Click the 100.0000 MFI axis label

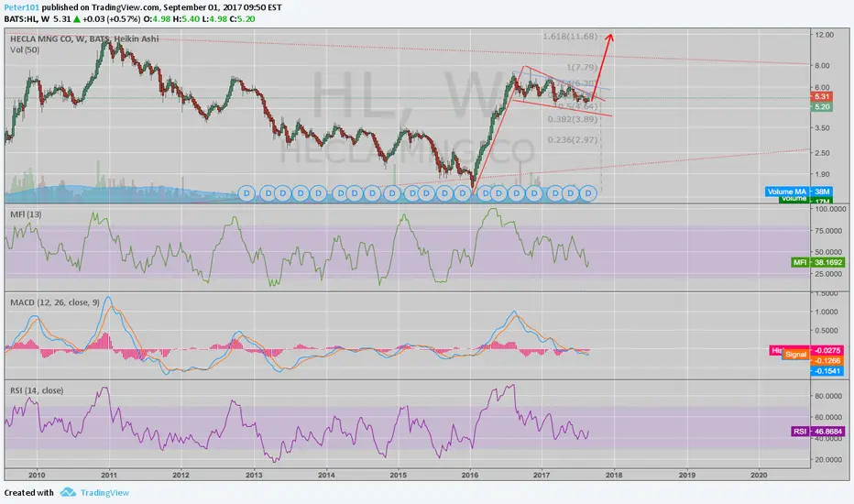[830, 209]
